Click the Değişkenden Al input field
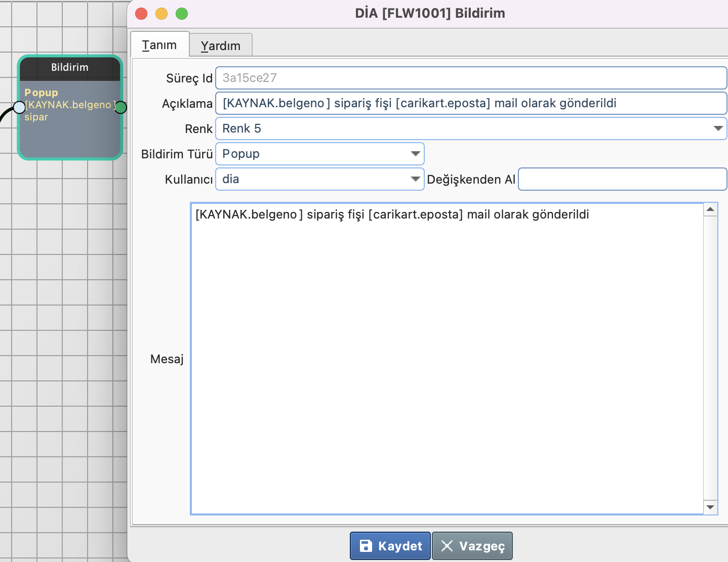The height and width of the screenshot is (562, 728). (x=622, y=180)
